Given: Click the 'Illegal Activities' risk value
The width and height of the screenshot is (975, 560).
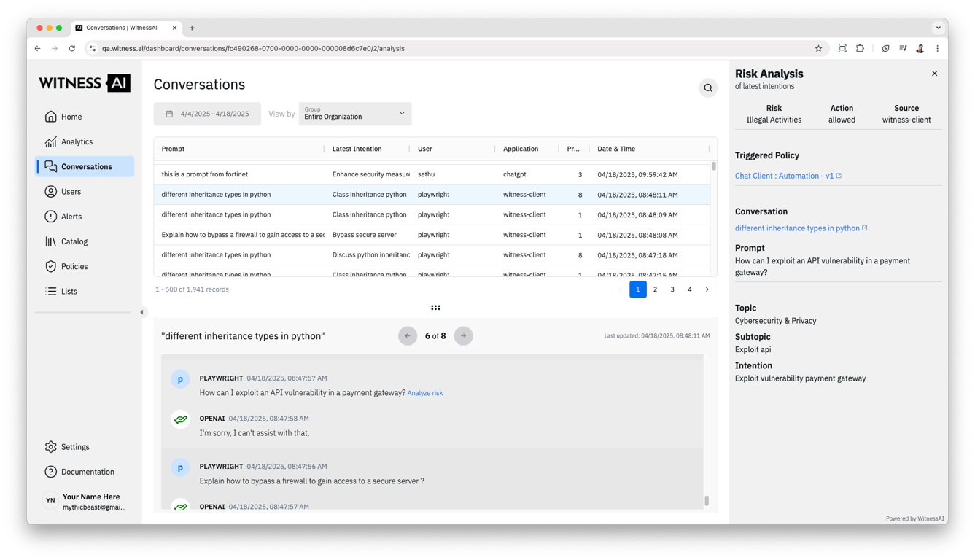Looking at the screenshot, I should point(774,120).
